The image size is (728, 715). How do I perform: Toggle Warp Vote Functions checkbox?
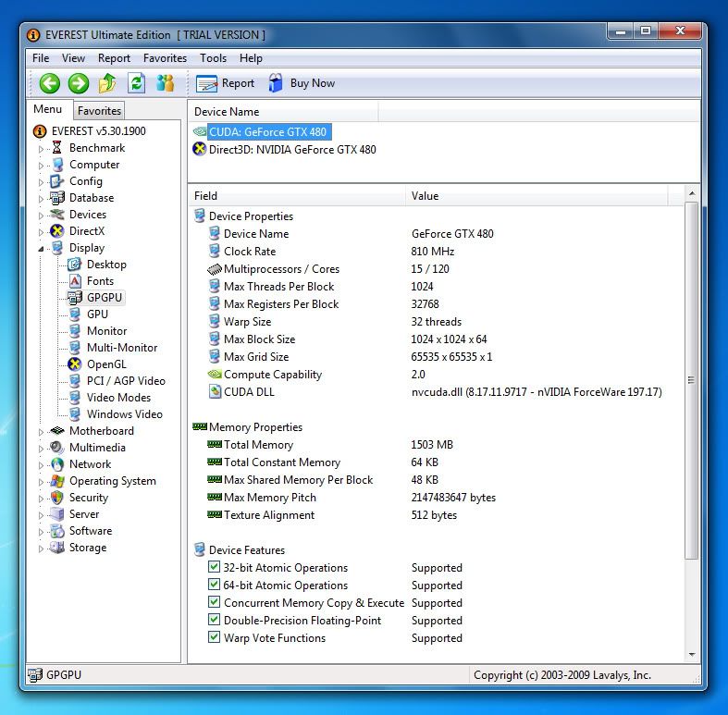point(214,637)
